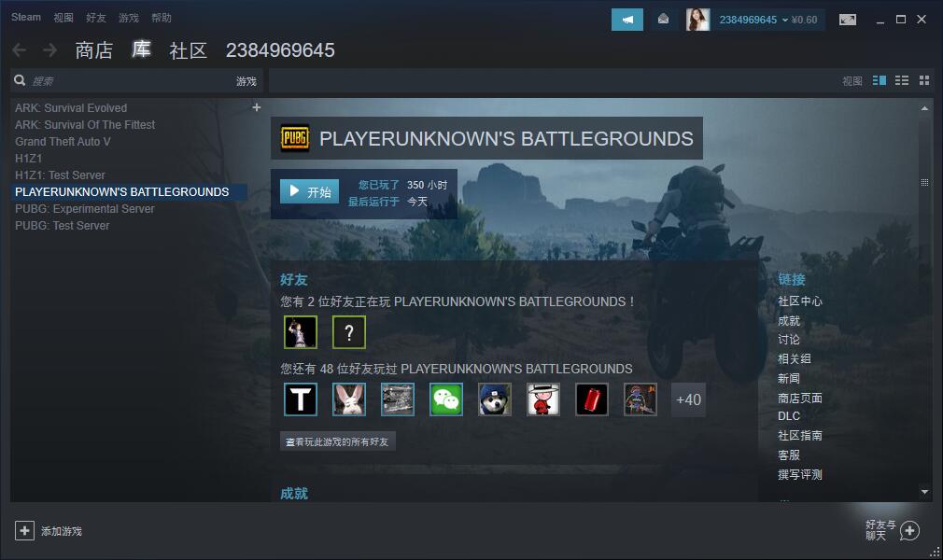Click the scrollbar grip handle

[x=924, y=182]
